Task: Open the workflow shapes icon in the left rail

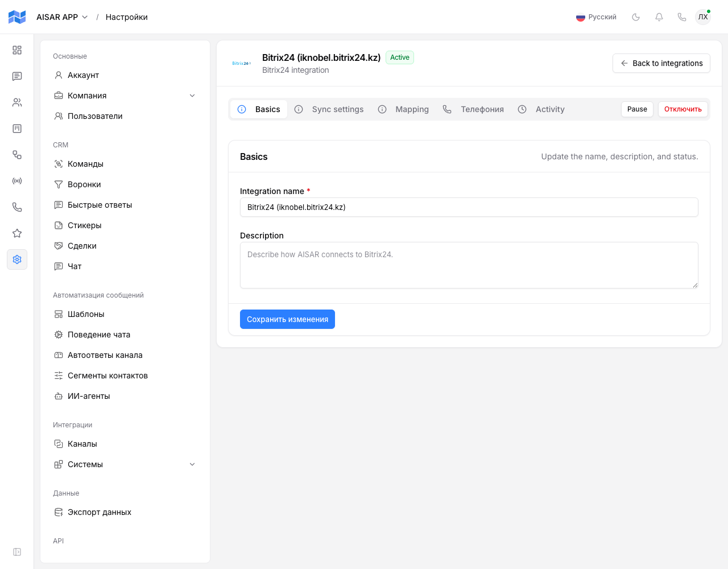Action: [x=17, y=155]
